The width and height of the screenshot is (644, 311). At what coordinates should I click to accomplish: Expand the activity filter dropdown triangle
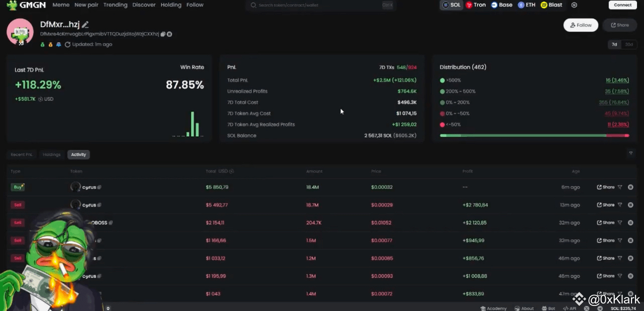coord(630,153)
